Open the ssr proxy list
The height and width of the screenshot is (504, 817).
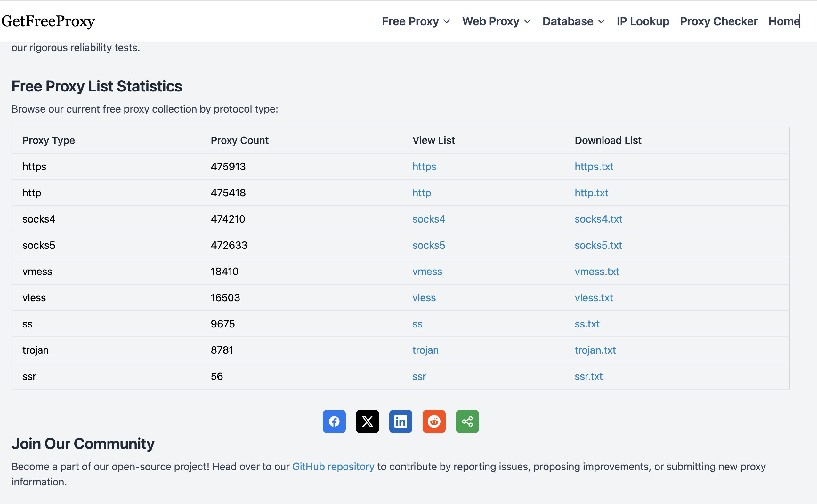(419, 376)
